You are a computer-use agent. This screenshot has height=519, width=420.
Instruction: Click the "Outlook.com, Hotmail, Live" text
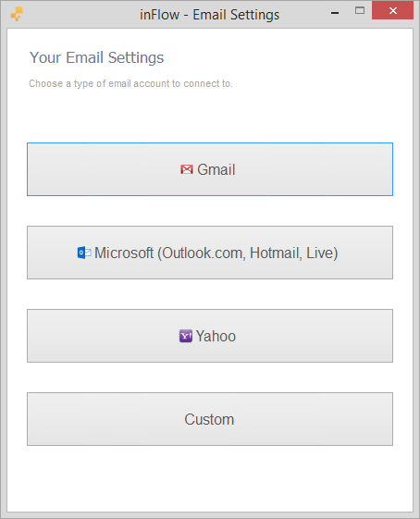click(248, 253)
